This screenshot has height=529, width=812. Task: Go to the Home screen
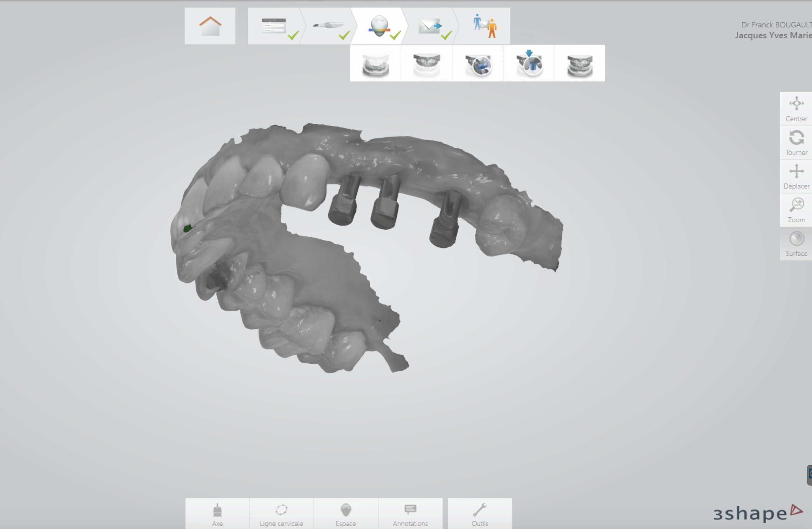click(x=210, y=26)
